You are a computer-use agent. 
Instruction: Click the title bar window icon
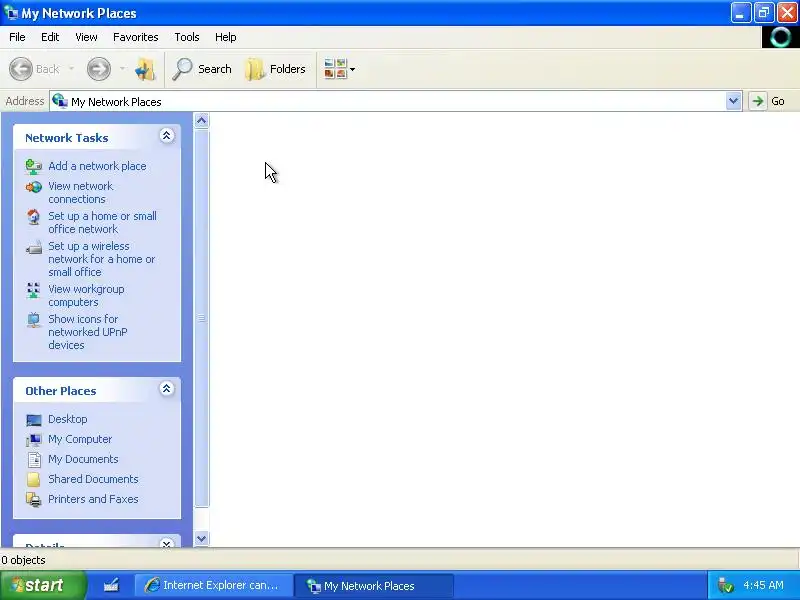click(x=10, y=13)
